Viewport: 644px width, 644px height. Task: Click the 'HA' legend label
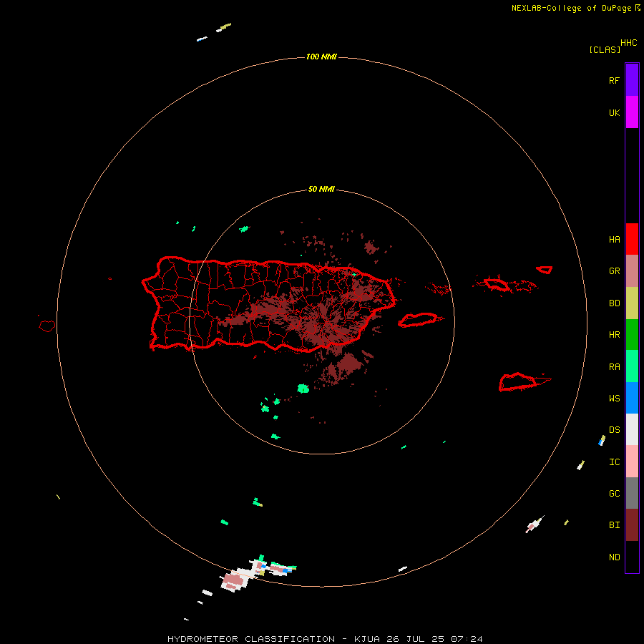[x=614, y=239]
